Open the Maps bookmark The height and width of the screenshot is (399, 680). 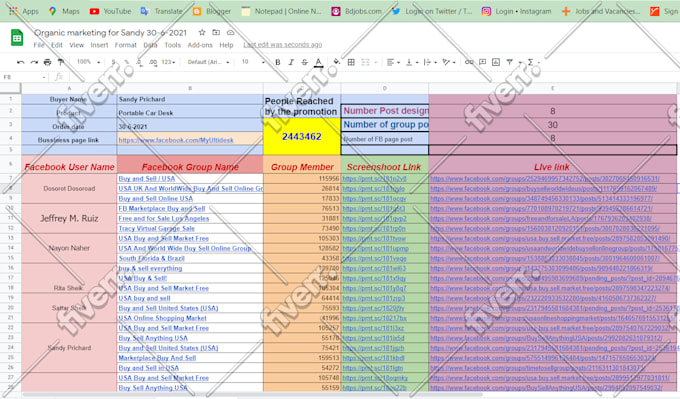pos(64,11)
